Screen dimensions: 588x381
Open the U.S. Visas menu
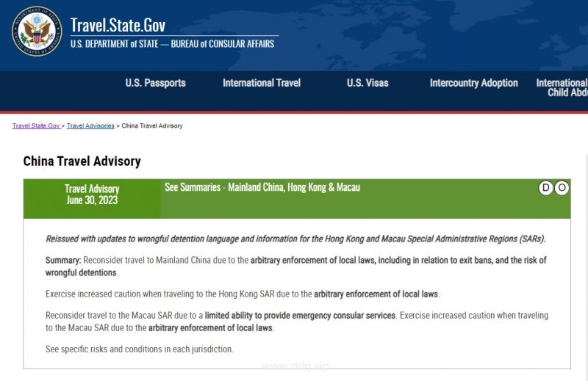(367, 83)
